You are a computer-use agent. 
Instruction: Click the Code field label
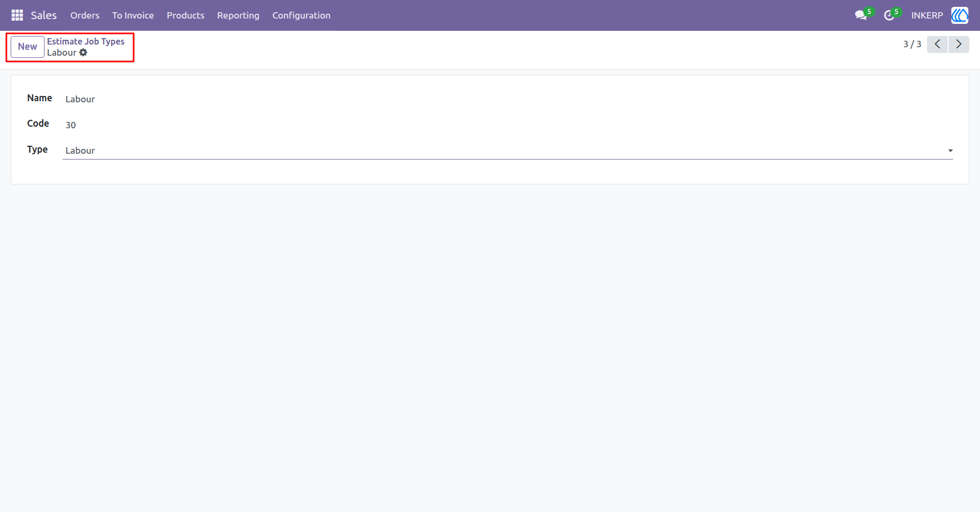[x=38, y=123]
